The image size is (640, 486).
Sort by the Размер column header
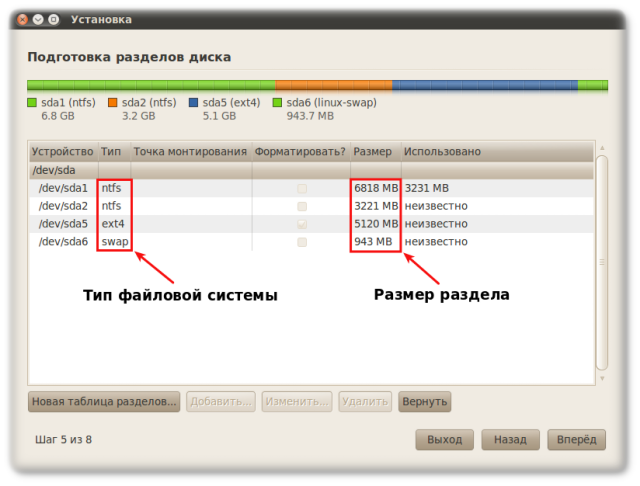click(x=373, y=152)
